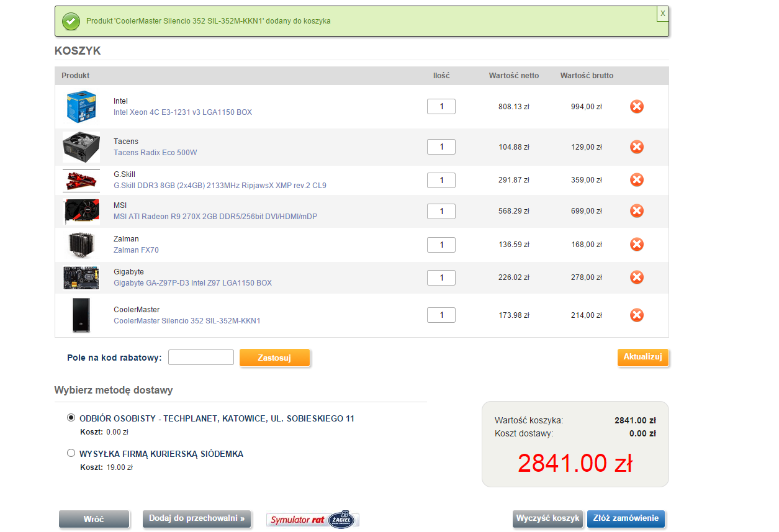Open G.Skill RAM modules thumbnail
Viewport: 779px width, 532px height.
point(81,180)
